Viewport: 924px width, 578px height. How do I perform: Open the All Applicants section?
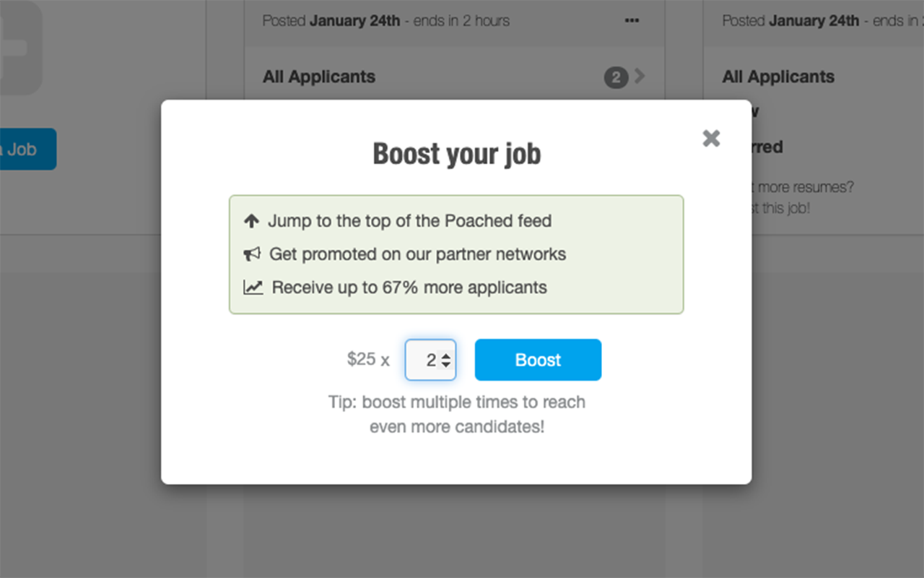319,77
